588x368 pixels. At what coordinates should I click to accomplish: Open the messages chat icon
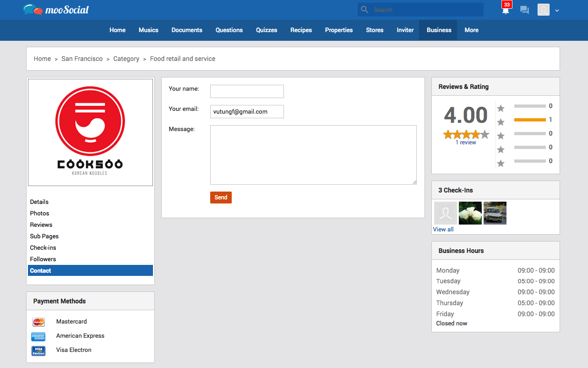pos(525,10)
